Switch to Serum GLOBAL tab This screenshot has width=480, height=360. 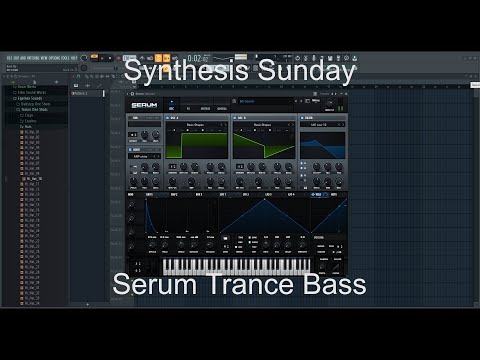click(222, 108)
